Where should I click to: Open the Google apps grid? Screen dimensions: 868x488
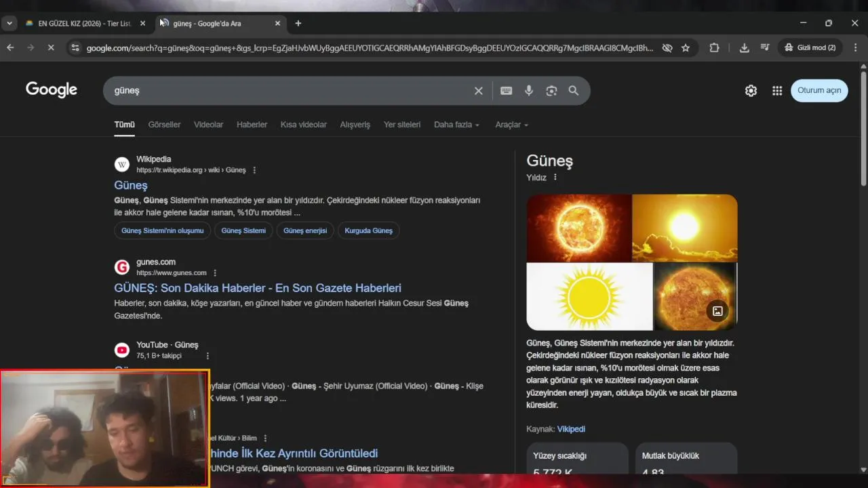(x=777, y=91)
